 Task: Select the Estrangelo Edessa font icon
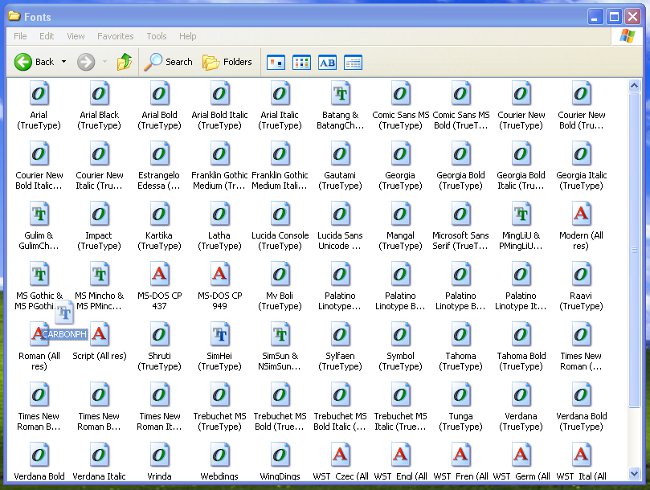coord(160,153)
